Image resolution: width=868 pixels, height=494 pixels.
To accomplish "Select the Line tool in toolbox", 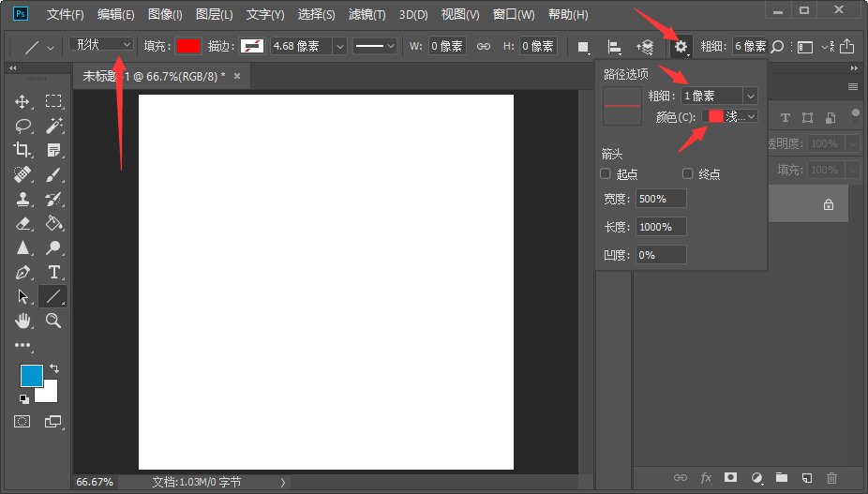I will [53, 296].
